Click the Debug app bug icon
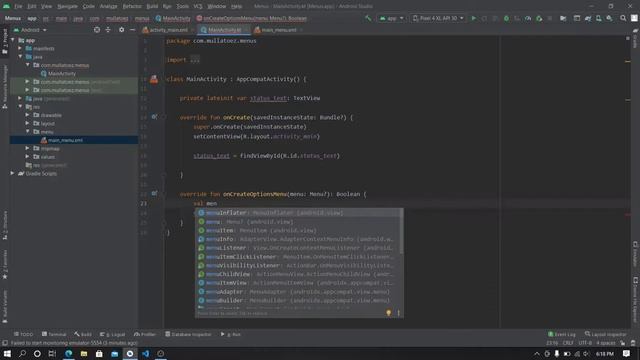This screenshot has height=360, width=640. pyautogui.click(x=506, y=18)
